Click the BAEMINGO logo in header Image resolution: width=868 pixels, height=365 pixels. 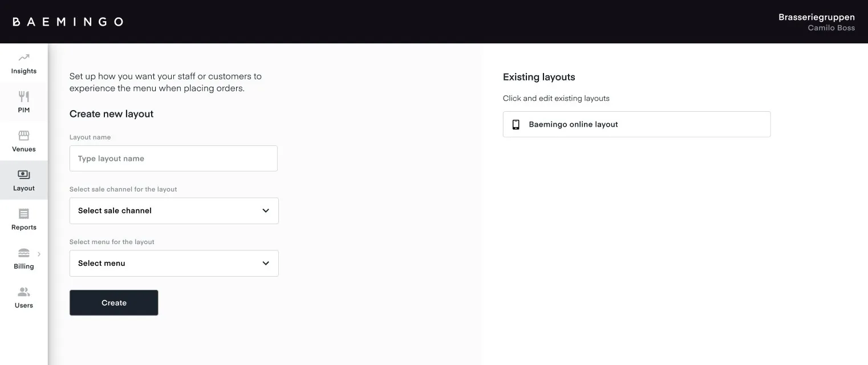[x=68, y=22]
